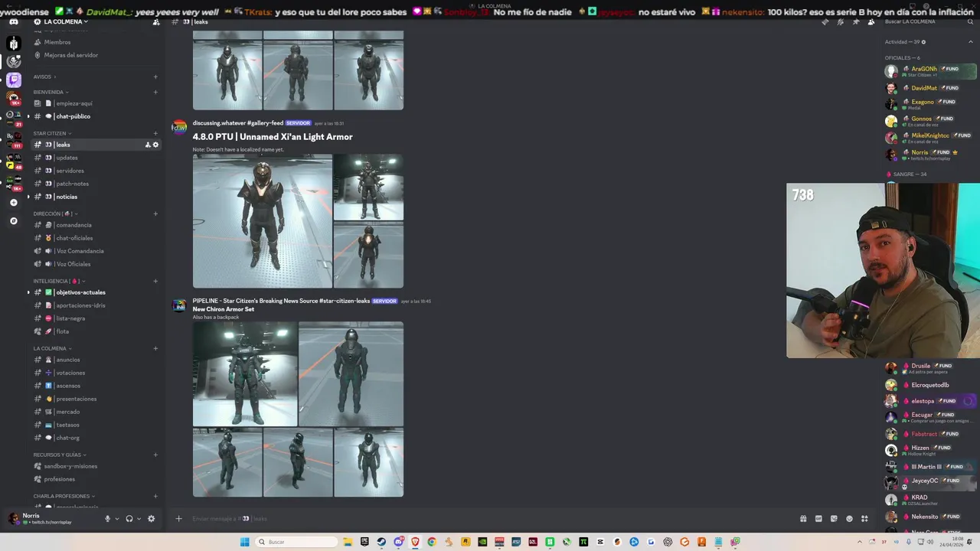Open the threads icon in channel header
This screenshot has width=980, height=551.
[x=825, y=21]
